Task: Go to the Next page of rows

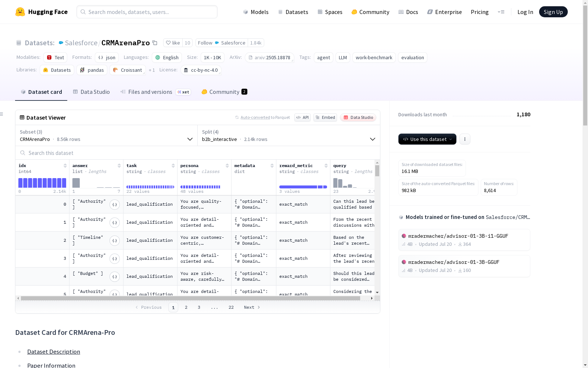Action: (x=252, y=307)
